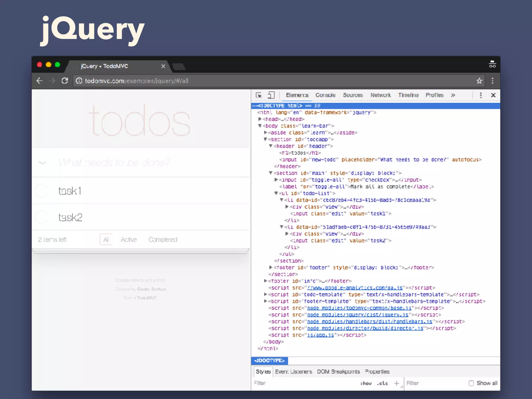The width and height of the screenshot is (532, 399).
Task: Reload the page with the refresh icon
Action: [x=65, y=81]
